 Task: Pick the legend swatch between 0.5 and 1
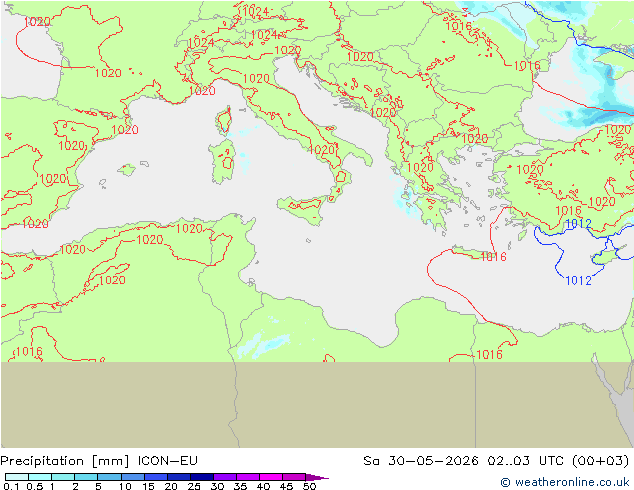(x=40, y=477)
